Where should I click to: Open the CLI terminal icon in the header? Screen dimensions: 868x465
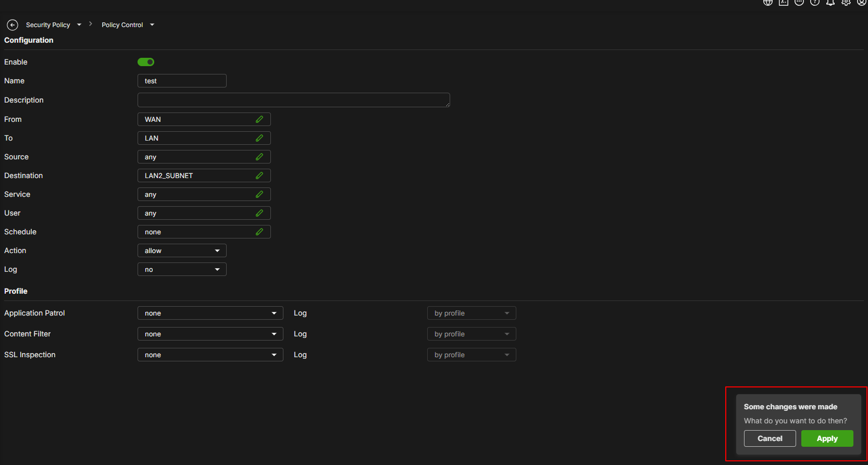click(x=784, y=2)
